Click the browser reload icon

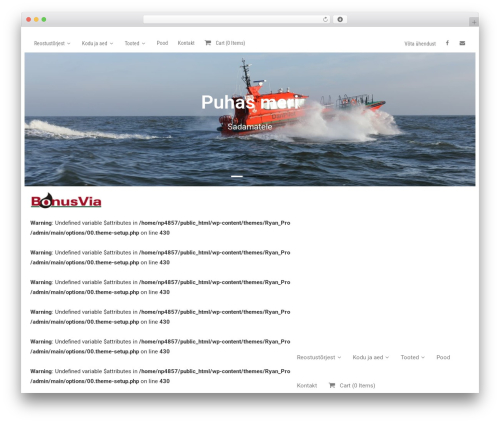point(325,19)
